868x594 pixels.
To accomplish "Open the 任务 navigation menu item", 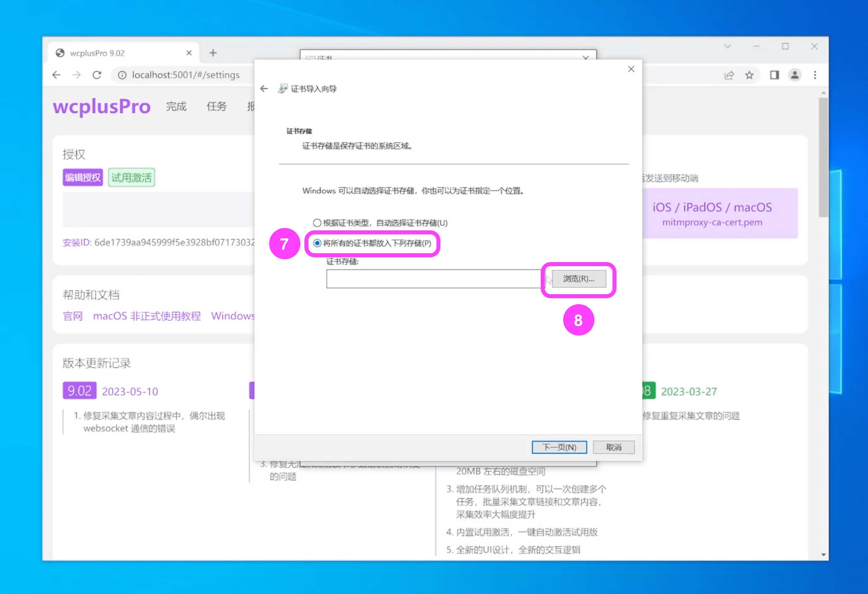I will point(217,106).
